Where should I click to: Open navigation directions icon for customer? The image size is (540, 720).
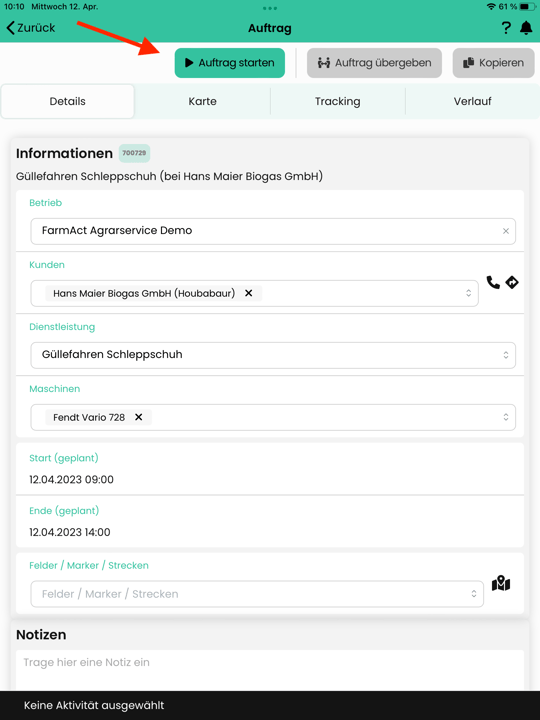tap(512, 282)
